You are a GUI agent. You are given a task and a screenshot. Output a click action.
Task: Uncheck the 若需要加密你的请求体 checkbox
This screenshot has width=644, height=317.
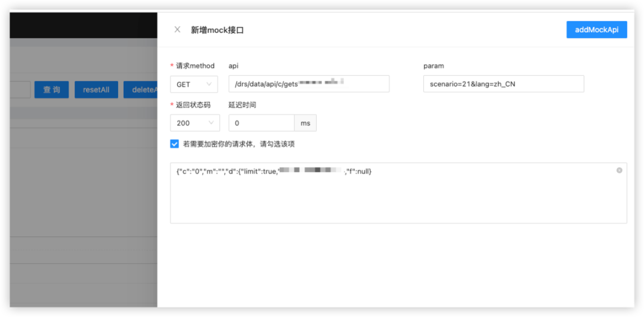click(175, 144)
